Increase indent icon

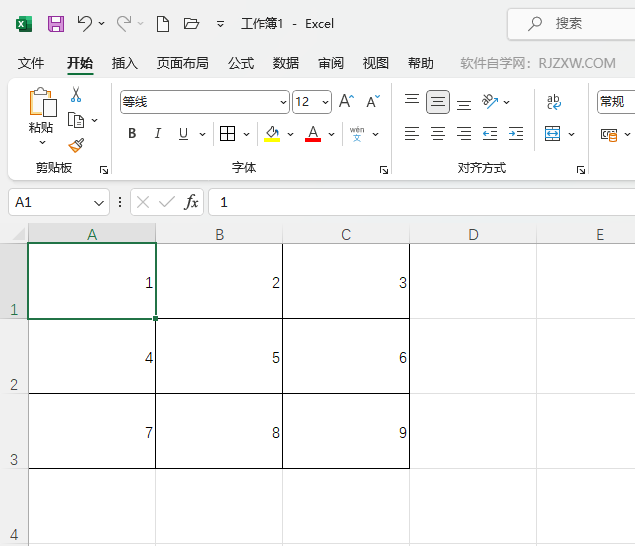(516, 133)
